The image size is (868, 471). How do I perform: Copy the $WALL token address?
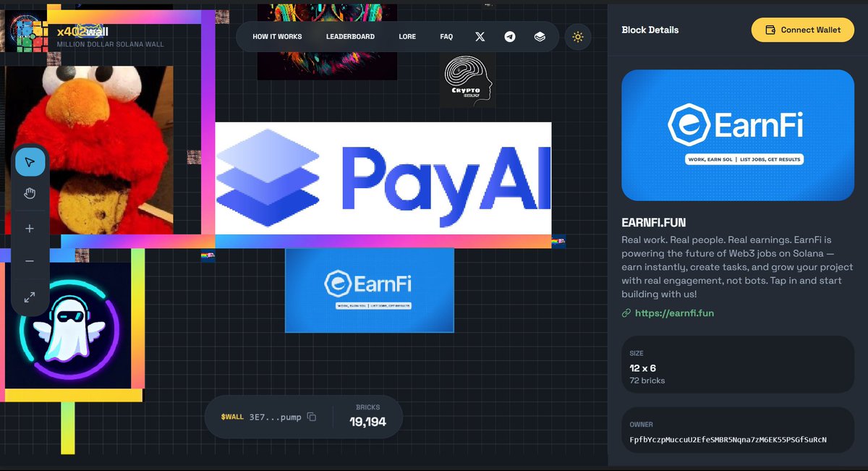pos(312,417)
